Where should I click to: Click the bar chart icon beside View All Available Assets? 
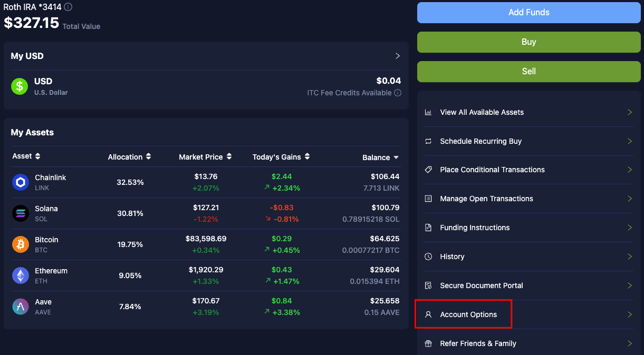[x=429, y=112]
